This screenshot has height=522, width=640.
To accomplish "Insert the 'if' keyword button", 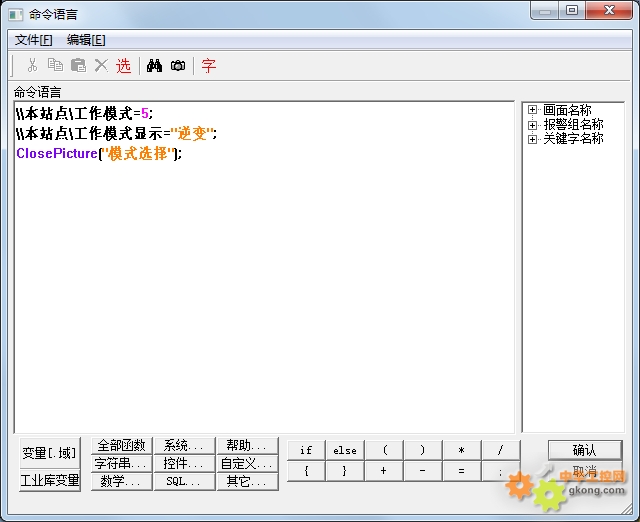I will tap(306, 451).
